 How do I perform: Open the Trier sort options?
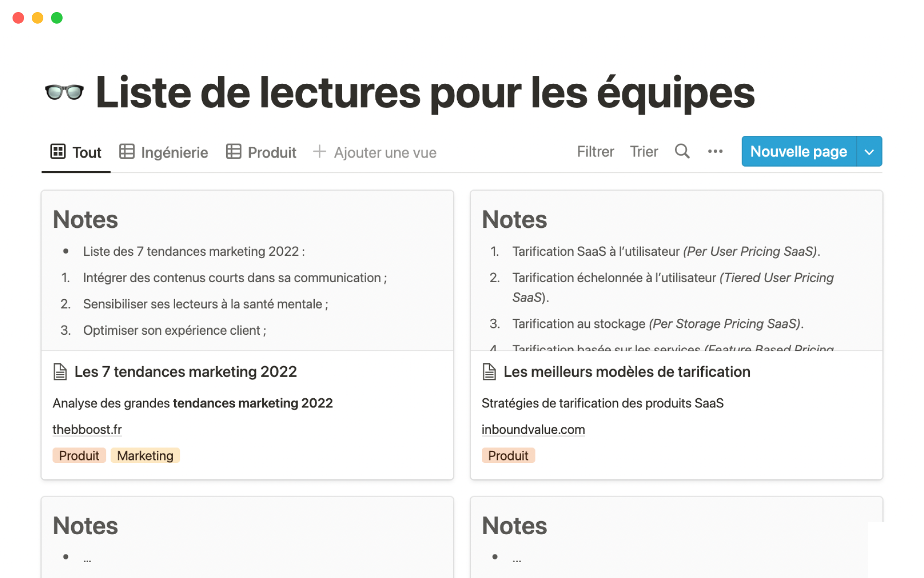click(644, 152)
